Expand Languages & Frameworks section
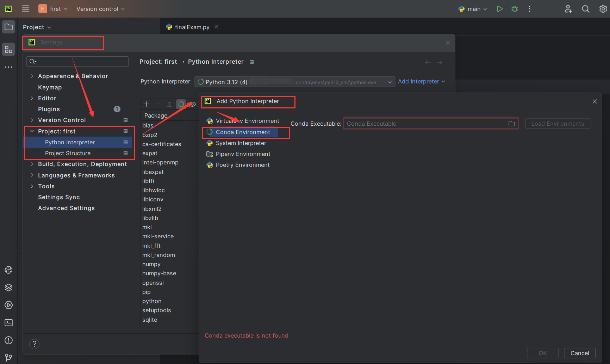 [x=32, y=175]
